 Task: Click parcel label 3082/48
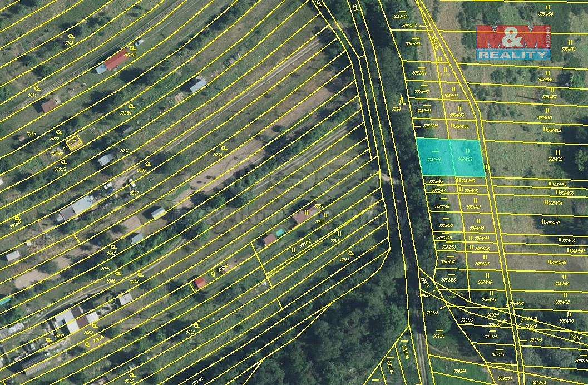point(442,206)
